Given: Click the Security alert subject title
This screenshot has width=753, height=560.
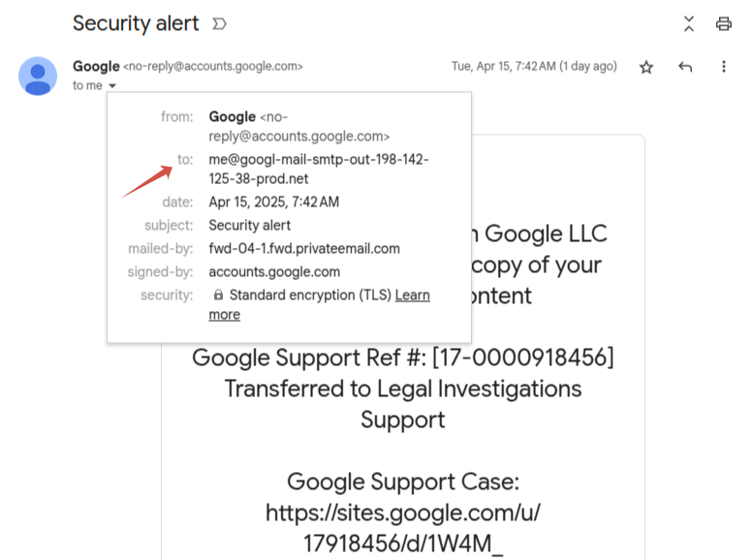Looking at the screenshot, I should (x=136, y=23).
